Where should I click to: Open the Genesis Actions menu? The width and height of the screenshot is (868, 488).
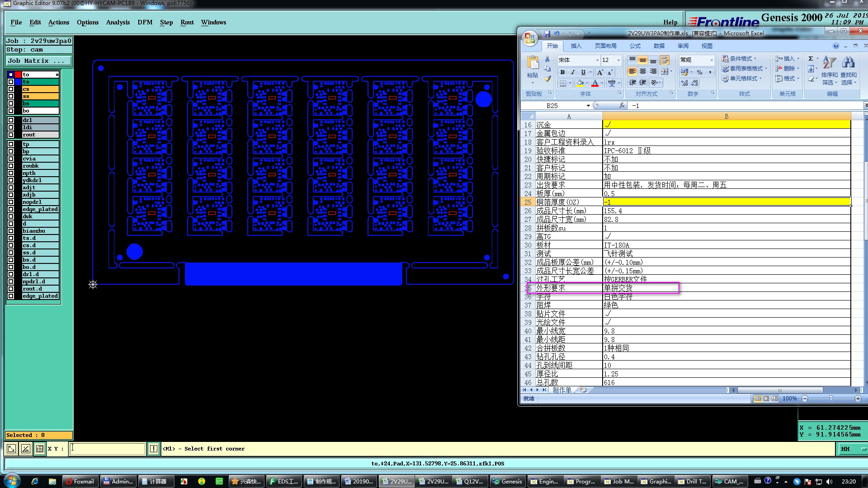click(59, 22)
